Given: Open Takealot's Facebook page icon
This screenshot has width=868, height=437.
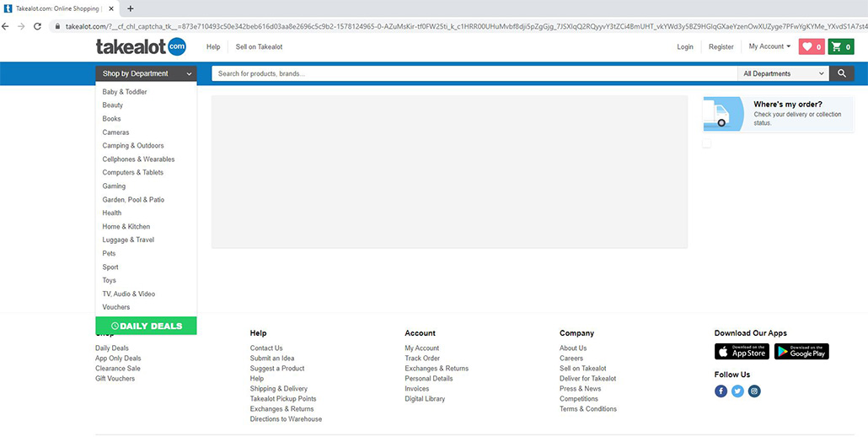Looking at the screenshot, I should pos(721,391).
